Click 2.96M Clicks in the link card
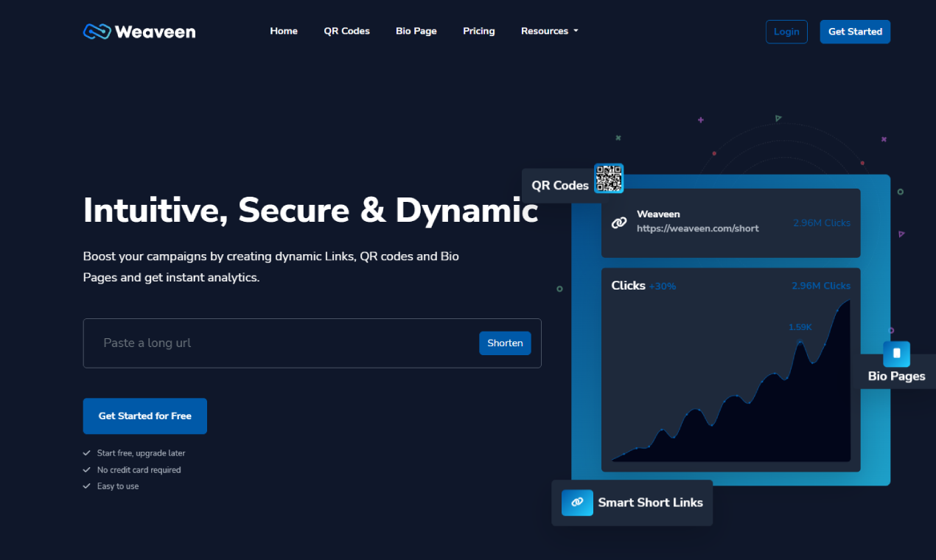This screenshot has height=560, width=936. (822, 223)
